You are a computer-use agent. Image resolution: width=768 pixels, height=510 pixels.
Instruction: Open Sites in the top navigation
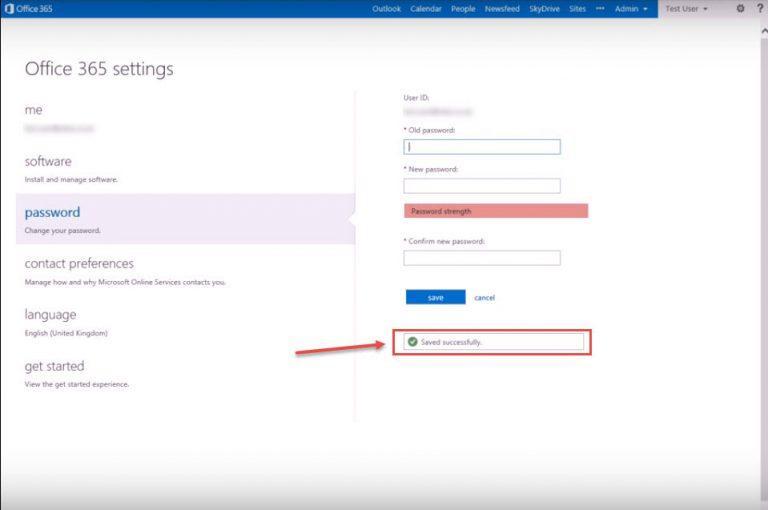coord(577,8)
